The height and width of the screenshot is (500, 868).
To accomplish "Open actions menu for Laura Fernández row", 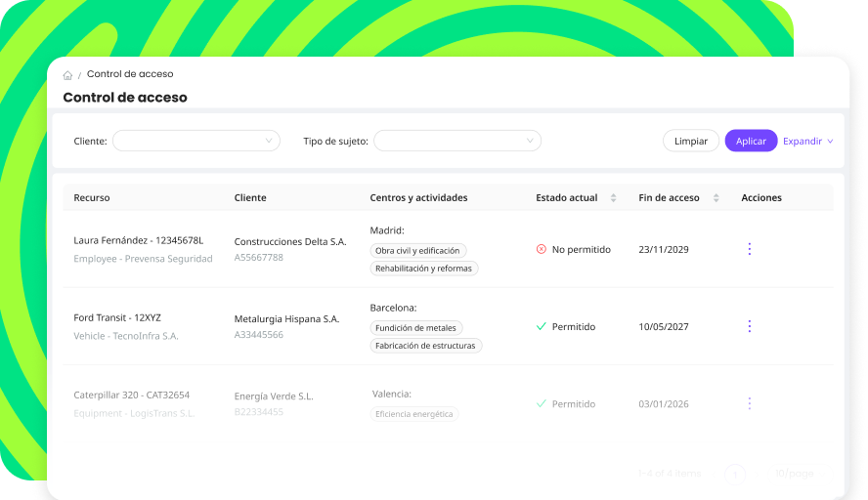I will 750,249.
